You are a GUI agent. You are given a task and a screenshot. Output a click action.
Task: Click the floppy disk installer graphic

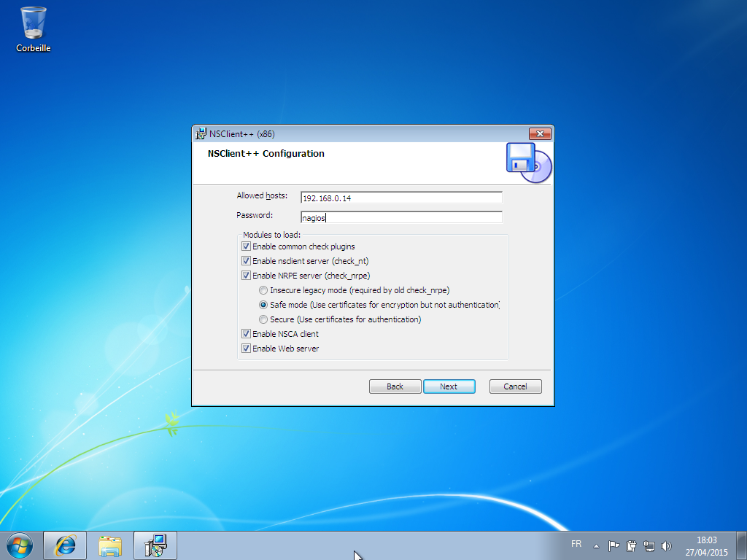click(x=529, y=163)
